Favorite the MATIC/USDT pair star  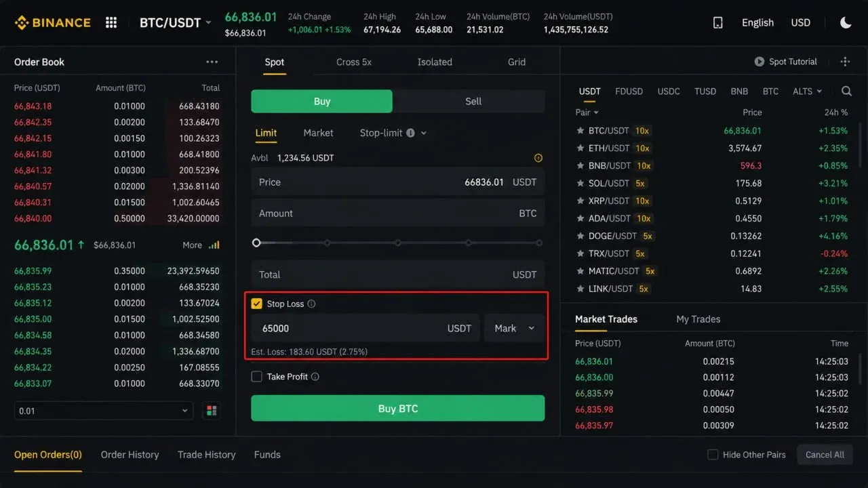580,271
